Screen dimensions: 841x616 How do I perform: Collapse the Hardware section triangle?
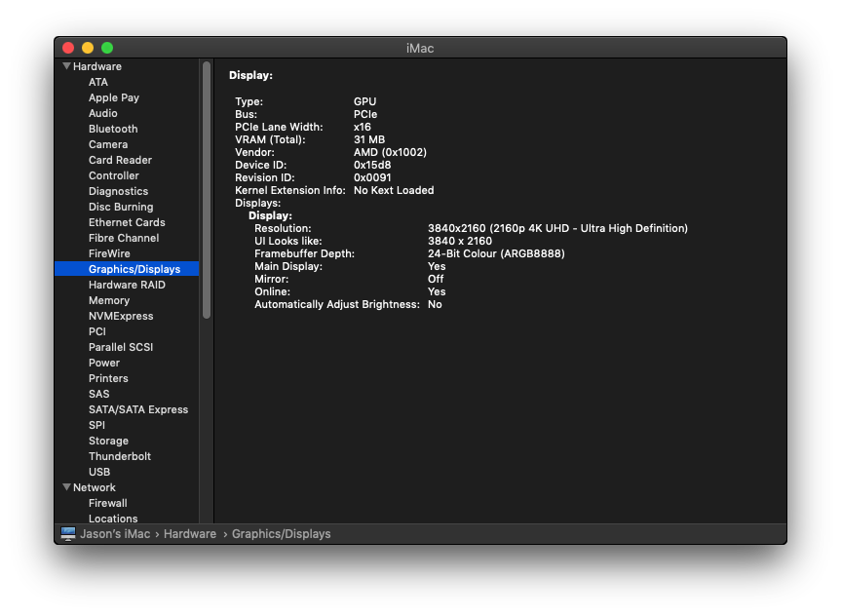tap(66, 66)
